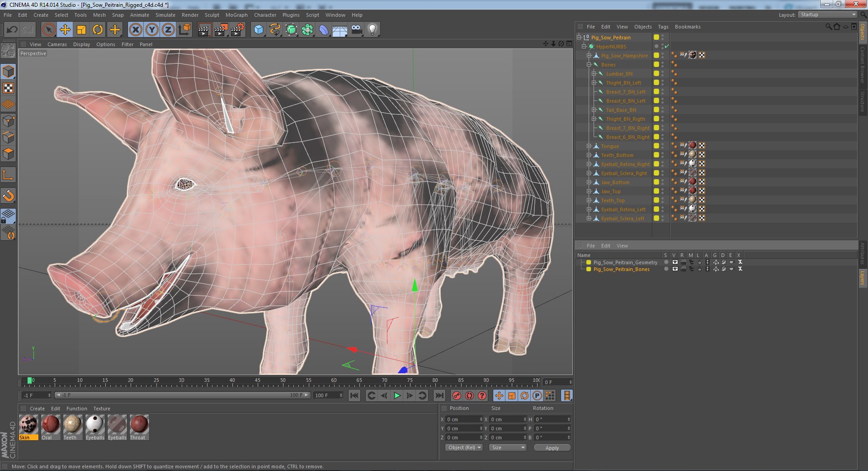Toggle view eye for Pig_Sow_Peitrain_Geometry layer

point(675,262)
